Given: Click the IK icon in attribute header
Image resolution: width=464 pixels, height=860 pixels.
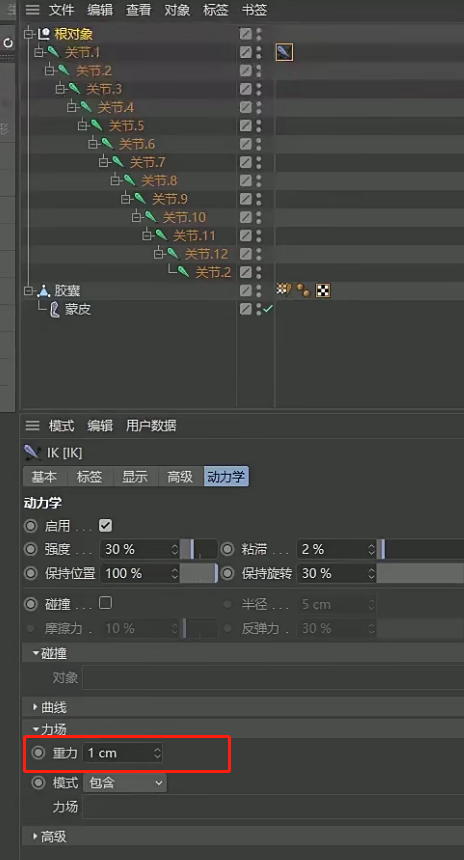Looking at the screenshot, I should [x=33, y=452].
